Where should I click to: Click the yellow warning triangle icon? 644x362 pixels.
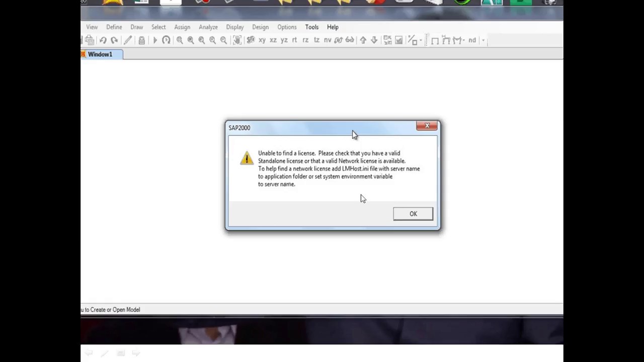[x=247, y=158]
